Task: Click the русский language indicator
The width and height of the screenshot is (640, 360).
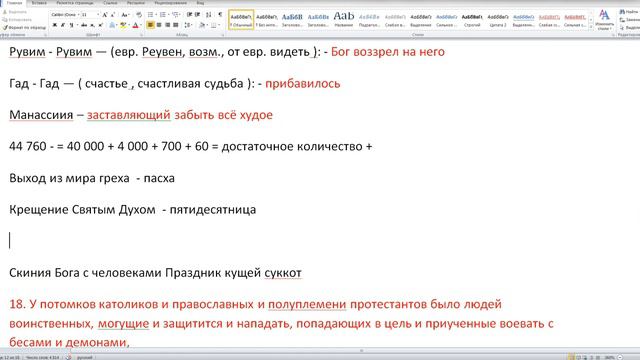Action: (x=84, y=358)
